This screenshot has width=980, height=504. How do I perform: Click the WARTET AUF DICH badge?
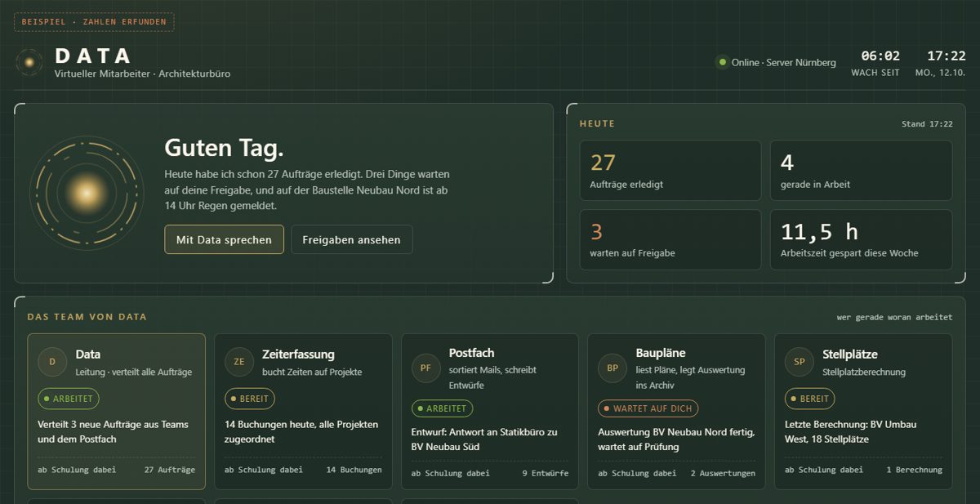coord(648,408)
